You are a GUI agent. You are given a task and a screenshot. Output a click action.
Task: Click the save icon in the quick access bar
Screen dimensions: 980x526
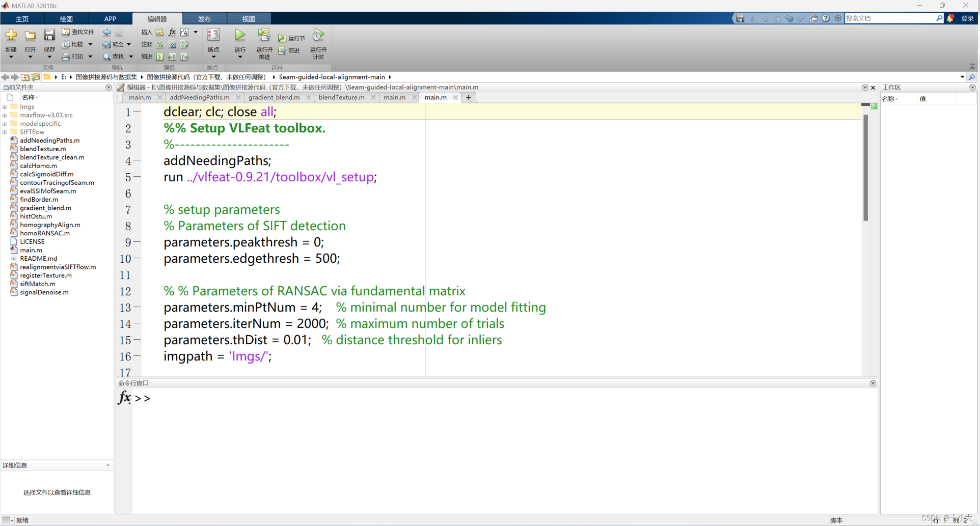(740, 18)
